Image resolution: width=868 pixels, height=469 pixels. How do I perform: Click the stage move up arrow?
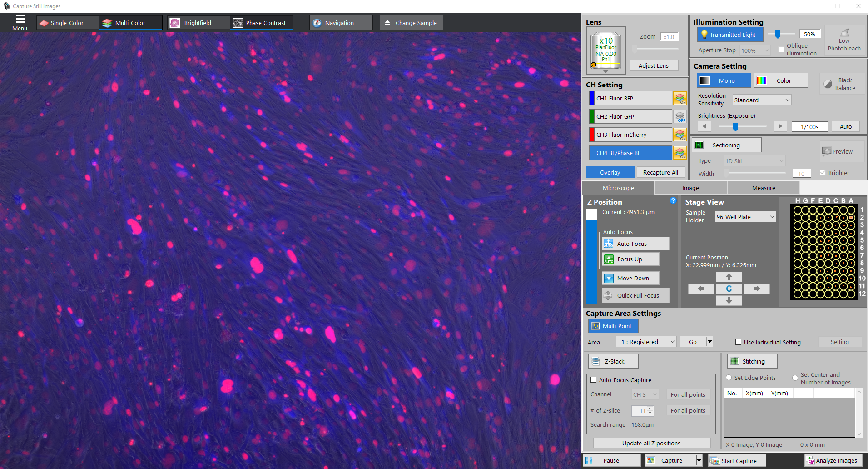(x=729, y=277)
